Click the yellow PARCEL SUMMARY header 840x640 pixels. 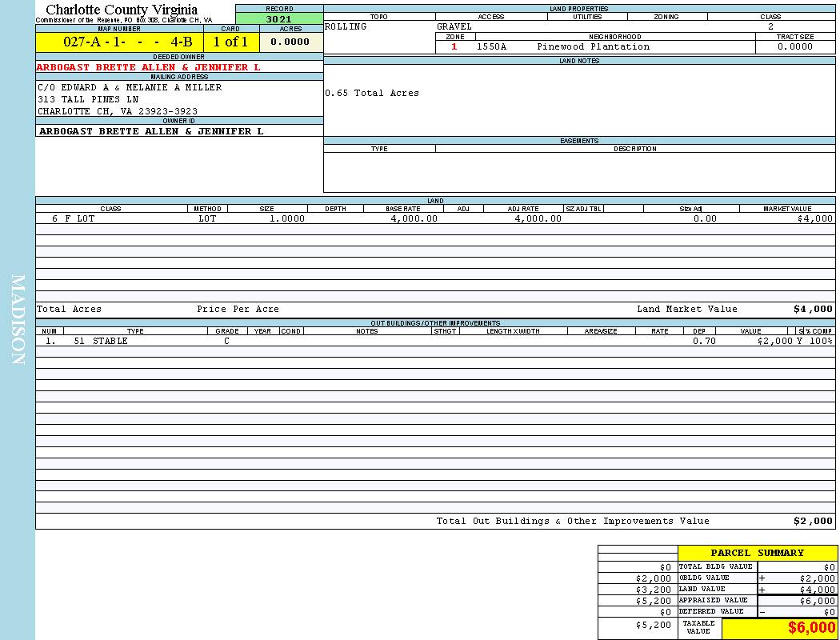click(757, 553)
